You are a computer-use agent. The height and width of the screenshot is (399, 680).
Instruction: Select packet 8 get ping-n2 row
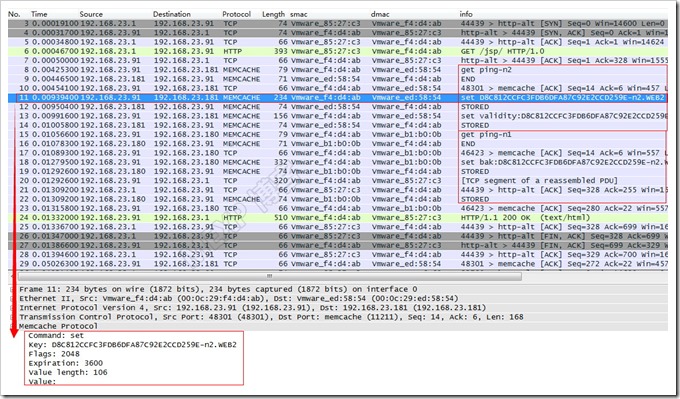[338, 70]
